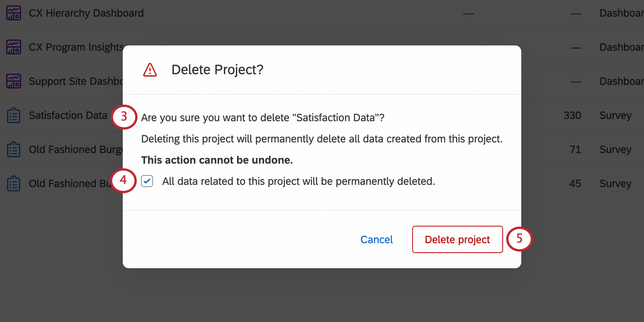The width and height of the screenshot is (644, 322).
Task: Uncheck the permanent data deletion confirmation checkbox
Action: click(x=147, y=181)
